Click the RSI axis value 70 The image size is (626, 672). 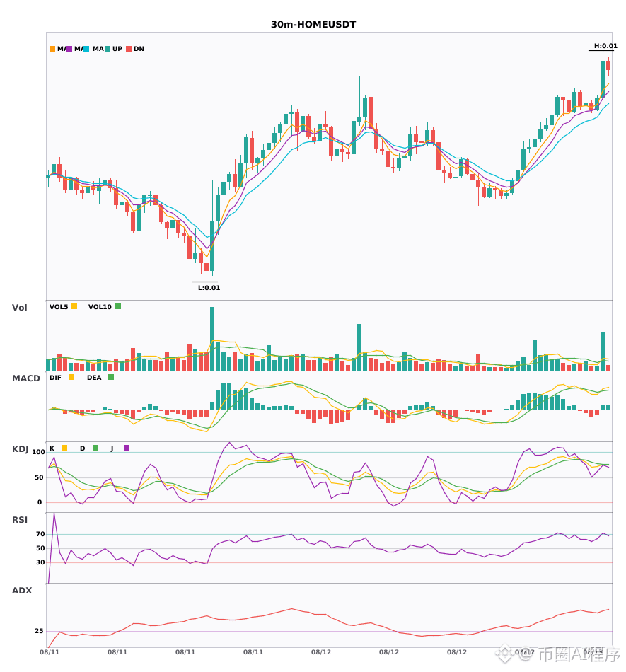coord(40,534)
